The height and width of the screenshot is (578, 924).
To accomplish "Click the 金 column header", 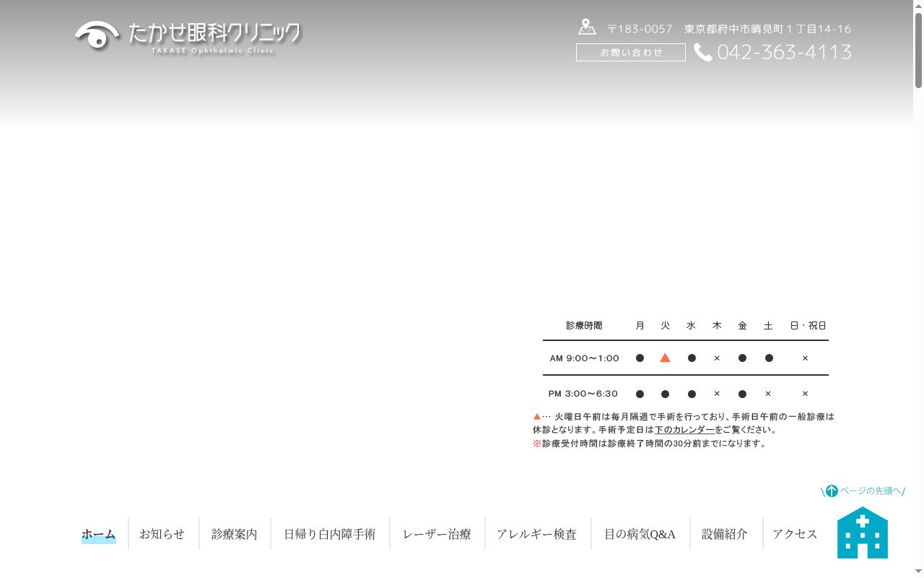I will click(x=742, y=326).
